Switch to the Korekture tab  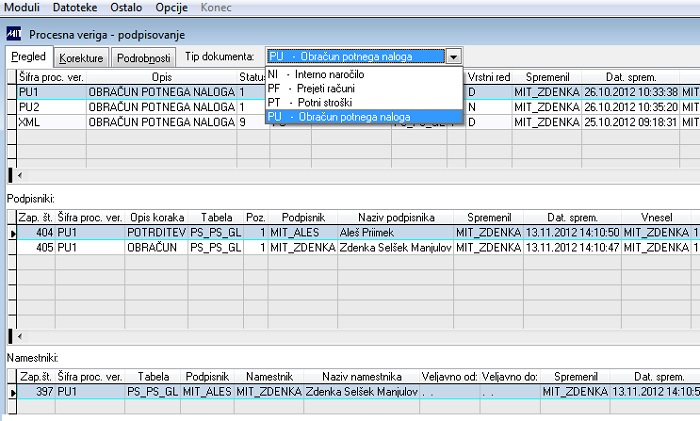[81, 58]
